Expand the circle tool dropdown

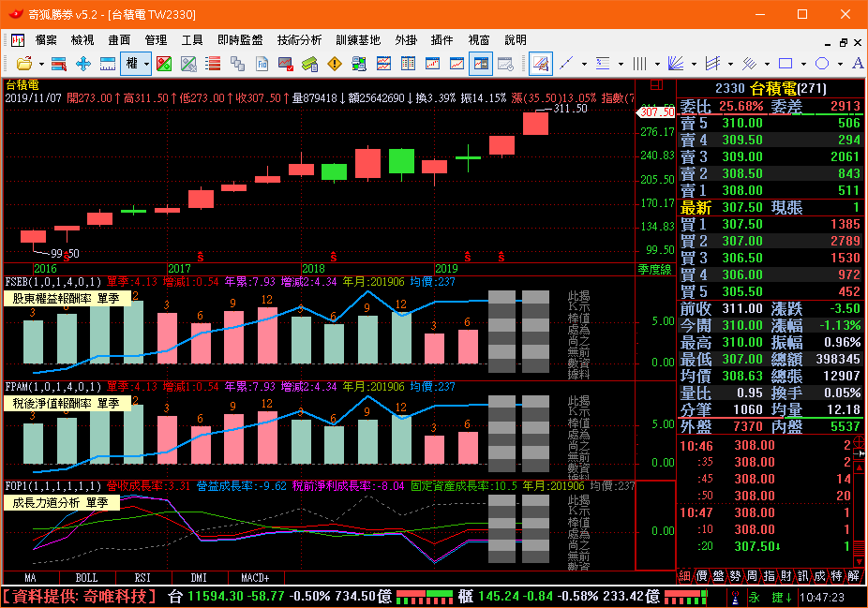tap(840, 65)
